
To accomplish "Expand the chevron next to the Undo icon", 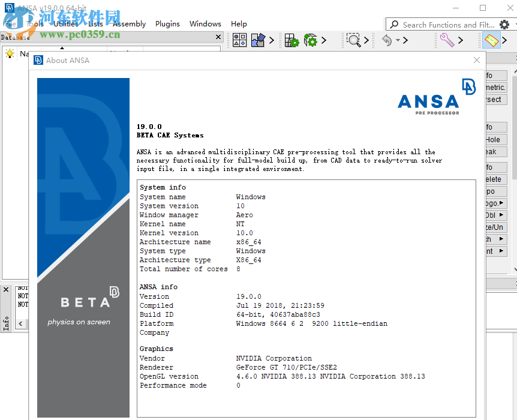I will [x=404, y=40].
